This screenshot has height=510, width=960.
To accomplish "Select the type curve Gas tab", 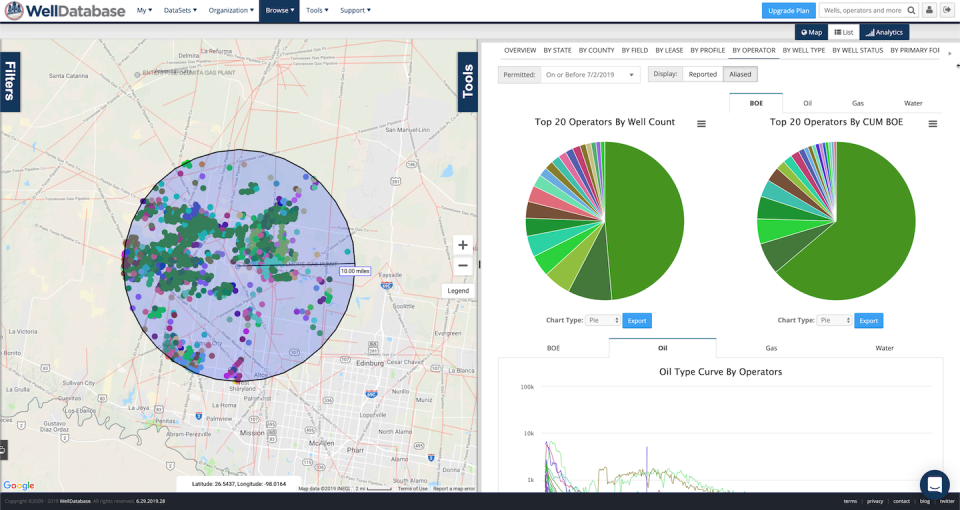I will 771,348.
